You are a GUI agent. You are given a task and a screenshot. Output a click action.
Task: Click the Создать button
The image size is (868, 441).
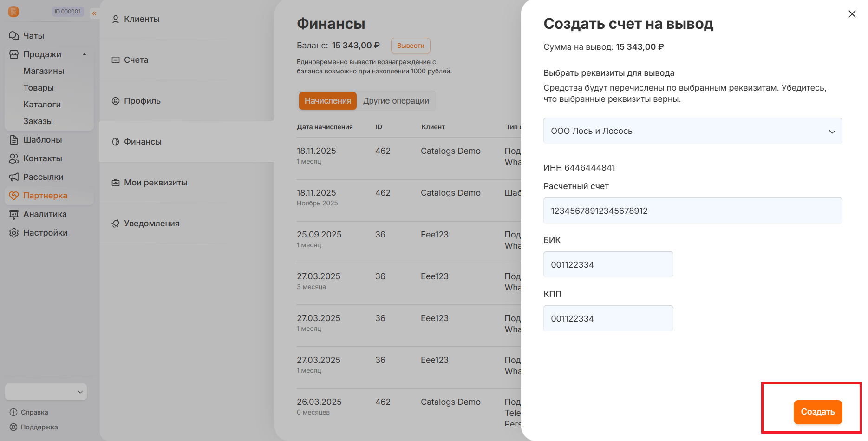(x=818, y=412)
